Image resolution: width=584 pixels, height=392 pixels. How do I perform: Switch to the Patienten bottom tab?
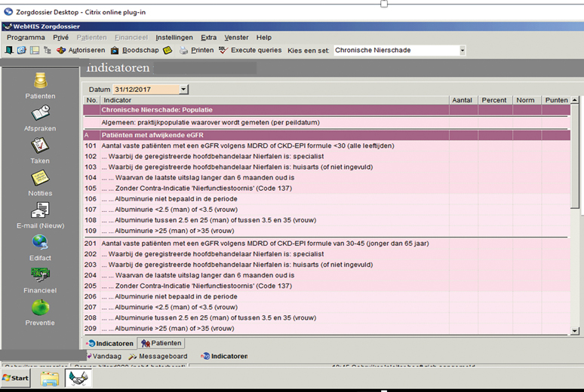point(161,343)
